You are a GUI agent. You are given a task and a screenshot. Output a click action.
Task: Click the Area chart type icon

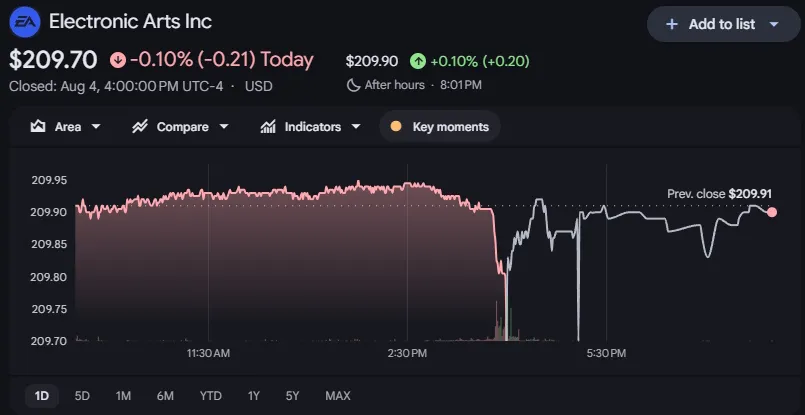tap(38, 126)
